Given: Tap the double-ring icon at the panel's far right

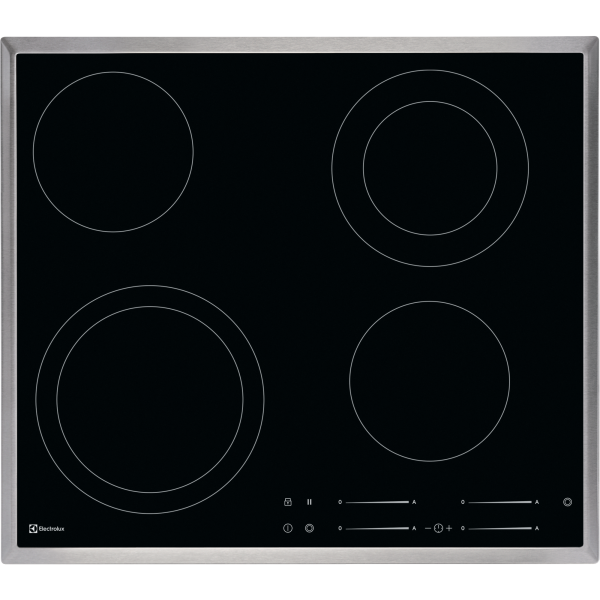Looking at the screenshot, I should (568, 501).
